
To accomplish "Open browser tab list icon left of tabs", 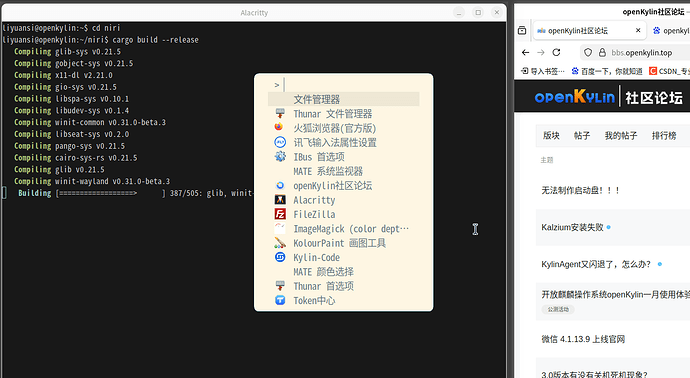I will (522, 30).
